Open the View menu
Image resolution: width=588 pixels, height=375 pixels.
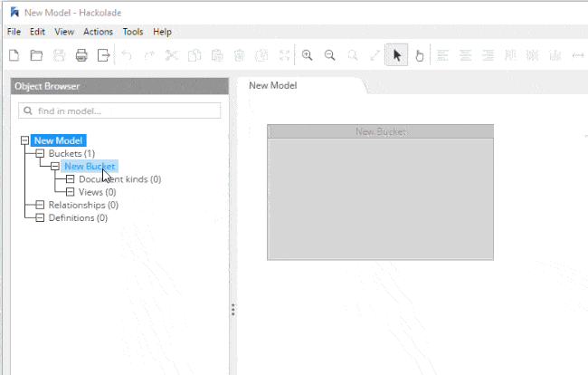(x=64, y=32)
